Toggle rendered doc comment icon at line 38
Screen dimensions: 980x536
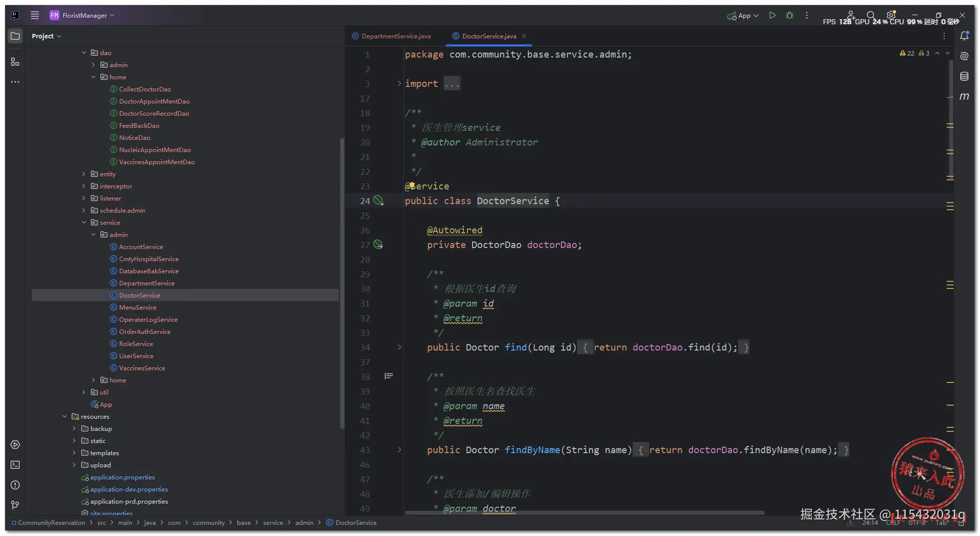pyautogui.click(x=389, y=376)
